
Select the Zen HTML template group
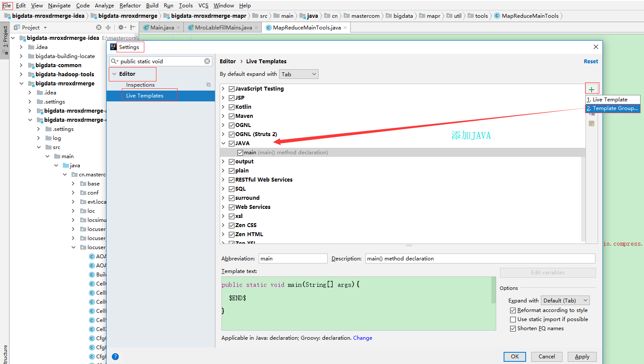point(249,234)
